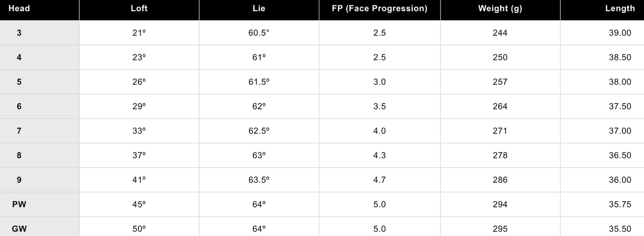Click the 60.5° lie value
Viewport: 644px width, 236px height.
[259, 33]
